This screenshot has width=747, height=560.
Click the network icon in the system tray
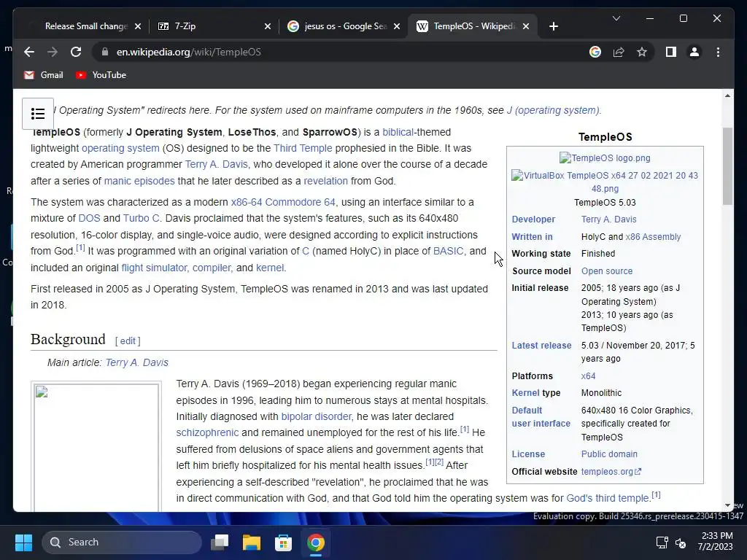coord(662,542)
